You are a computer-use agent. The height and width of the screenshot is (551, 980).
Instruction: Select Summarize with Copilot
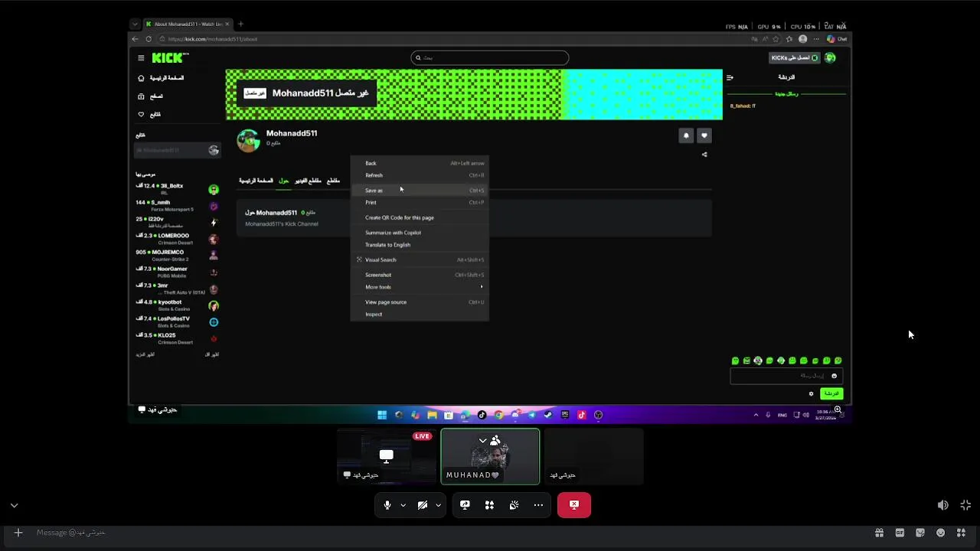click(420, 233)
